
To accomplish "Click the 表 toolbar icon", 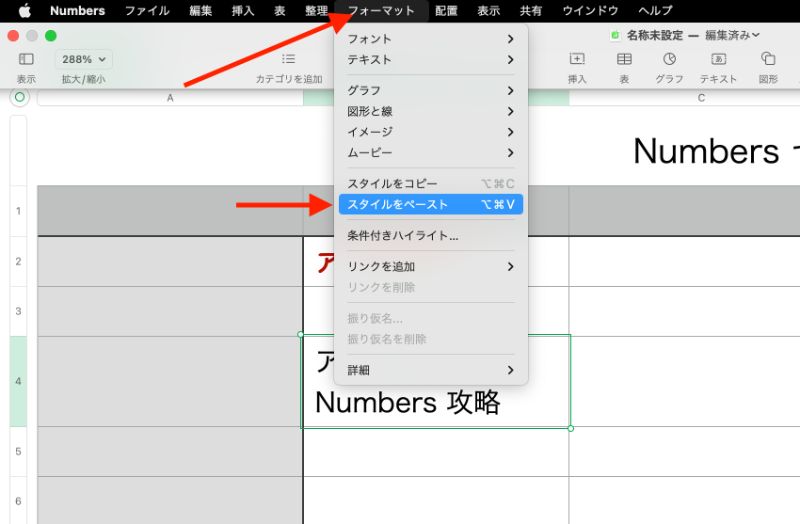I will click(x=624, y=59).
